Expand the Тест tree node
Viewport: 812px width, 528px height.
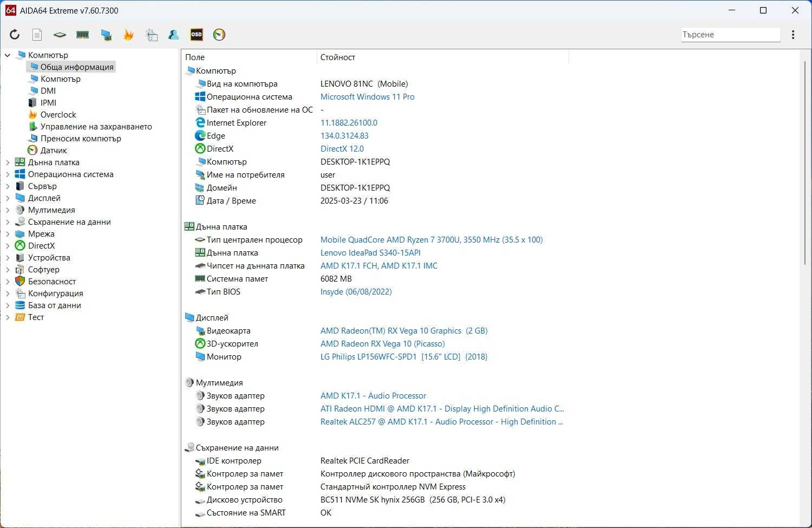(x=8, y=317)
